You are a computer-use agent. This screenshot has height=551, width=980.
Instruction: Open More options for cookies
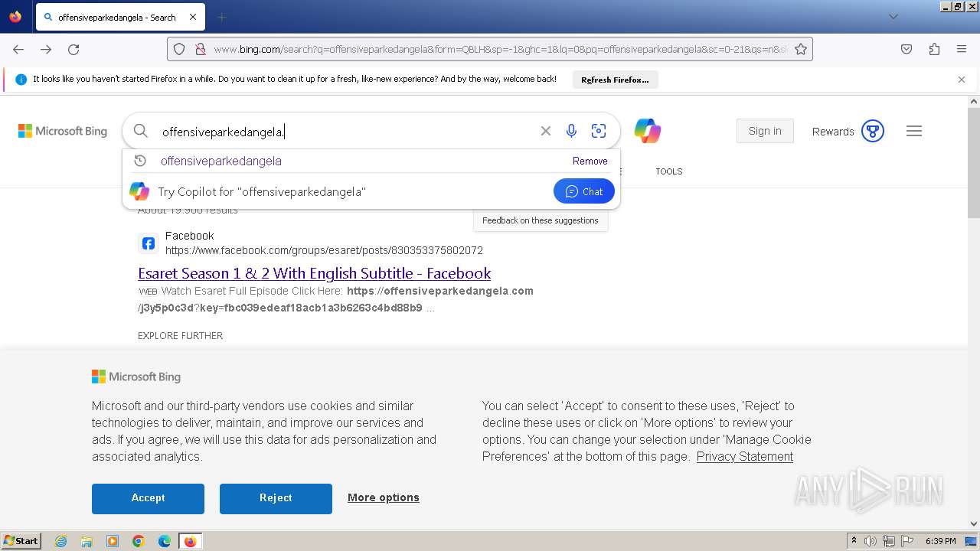click(384, 497)
